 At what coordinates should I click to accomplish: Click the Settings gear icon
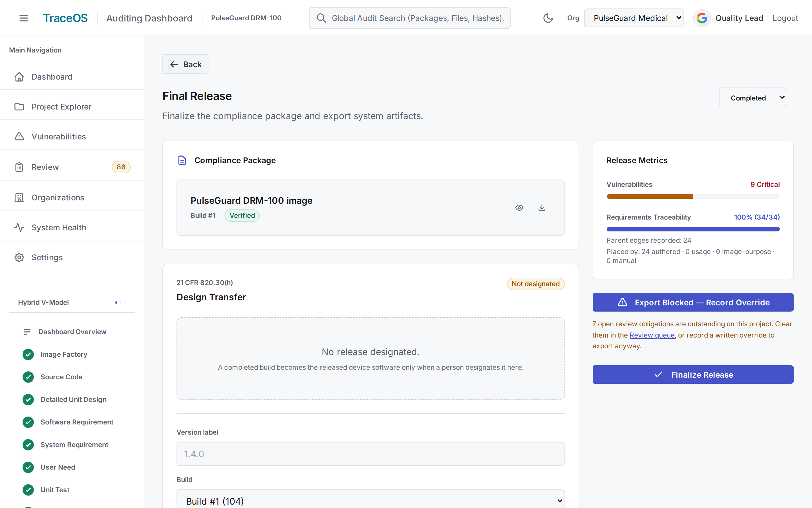point(19,257)
